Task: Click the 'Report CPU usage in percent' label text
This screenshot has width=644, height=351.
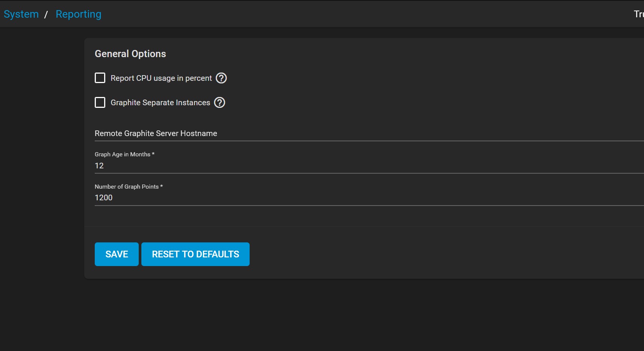Action: [x=161, y=78]
